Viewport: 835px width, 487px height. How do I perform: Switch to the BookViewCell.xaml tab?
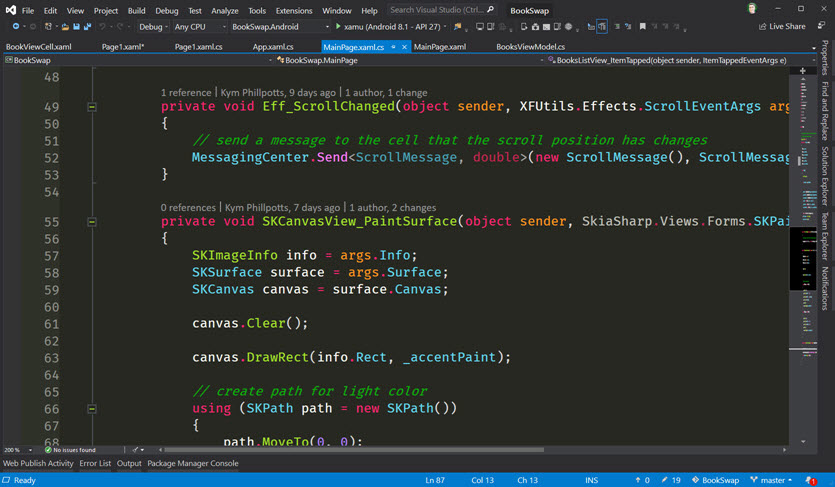pos(38,47)
